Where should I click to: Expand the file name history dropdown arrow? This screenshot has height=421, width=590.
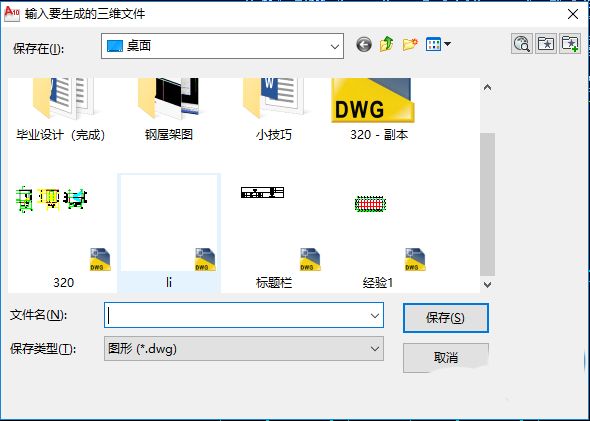pyautogui.click(x=375, y=316)
